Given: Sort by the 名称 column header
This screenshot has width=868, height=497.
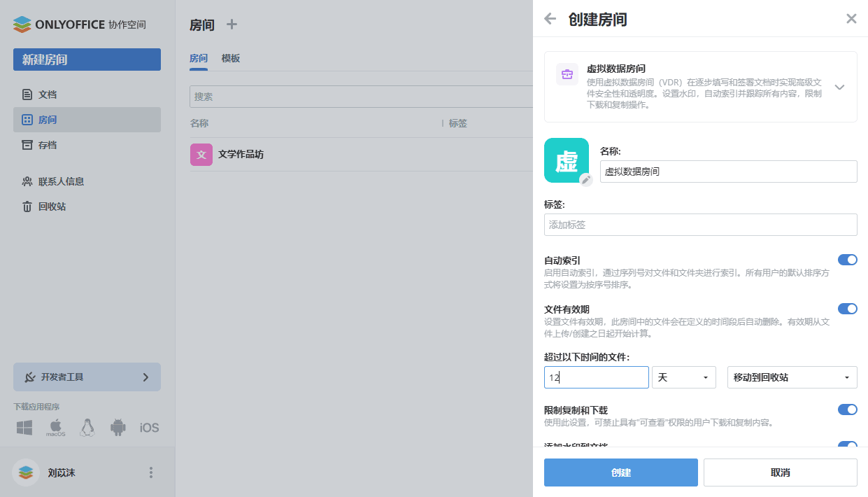Looking at the screenshot, I should pyautogui.click(x=199, y=123).
